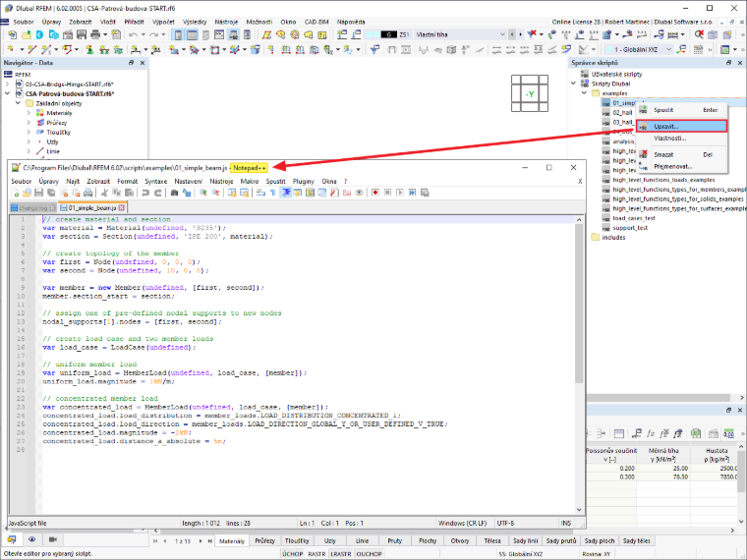The image size is (747, 560).
Task: Click the black G load case color swatch
Action: (x=389, y=34)
